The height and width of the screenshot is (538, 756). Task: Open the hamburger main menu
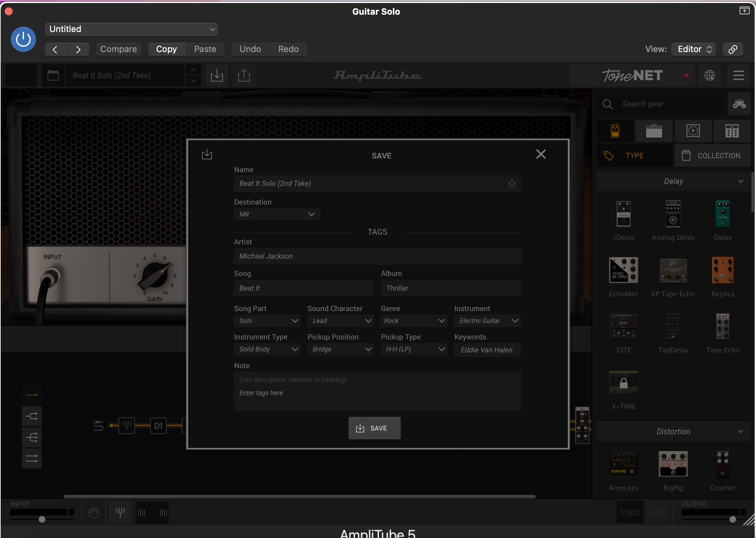(739, 75)
